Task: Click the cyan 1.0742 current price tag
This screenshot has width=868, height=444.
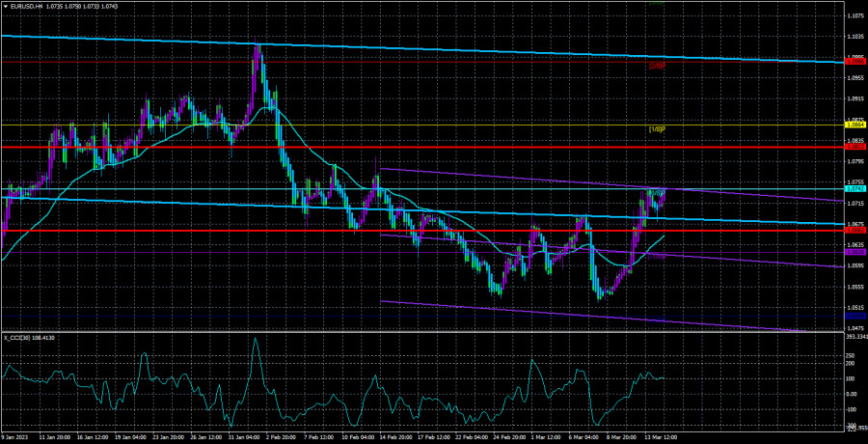Action: click(855, 189)
